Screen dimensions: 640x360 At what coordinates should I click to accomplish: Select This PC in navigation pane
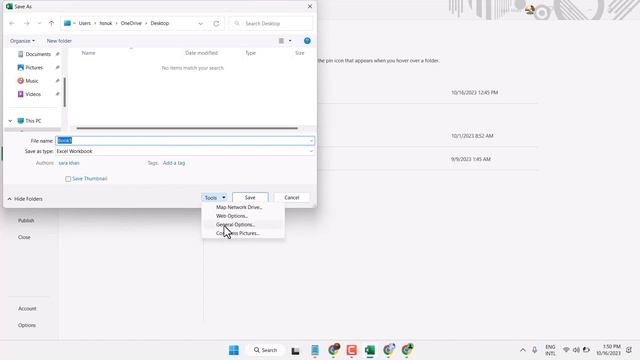tap(33, 121)
